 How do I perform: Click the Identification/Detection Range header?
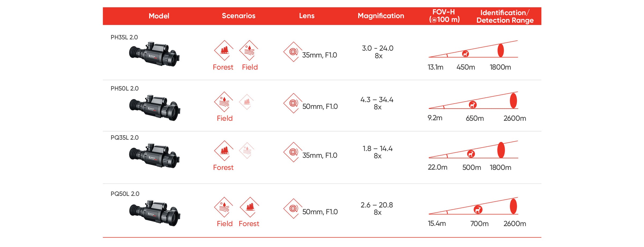pyautogui.click(x=505, y=16)
